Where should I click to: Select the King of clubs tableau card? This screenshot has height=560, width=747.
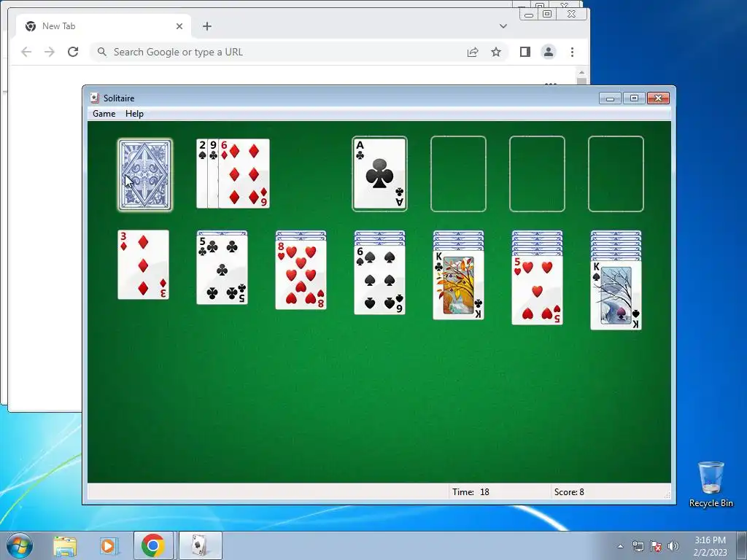[458, 285]
